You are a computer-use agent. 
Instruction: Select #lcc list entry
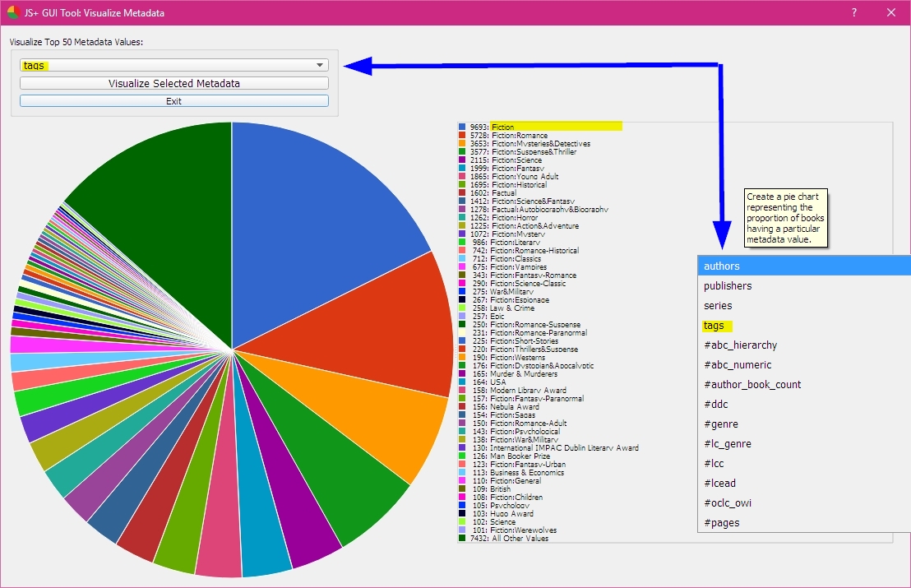(804, 464)
